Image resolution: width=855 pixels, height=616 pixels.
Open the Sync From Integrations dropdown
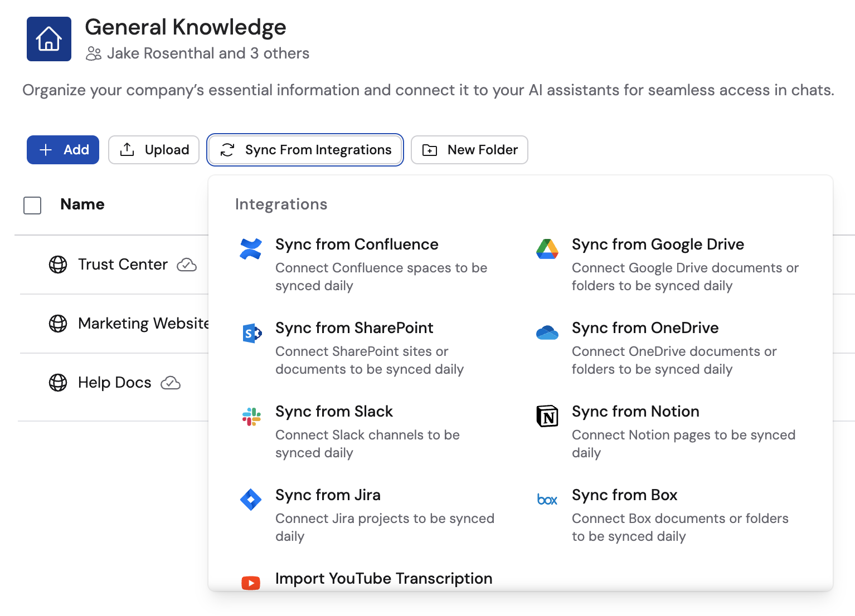tap(305, 149)
